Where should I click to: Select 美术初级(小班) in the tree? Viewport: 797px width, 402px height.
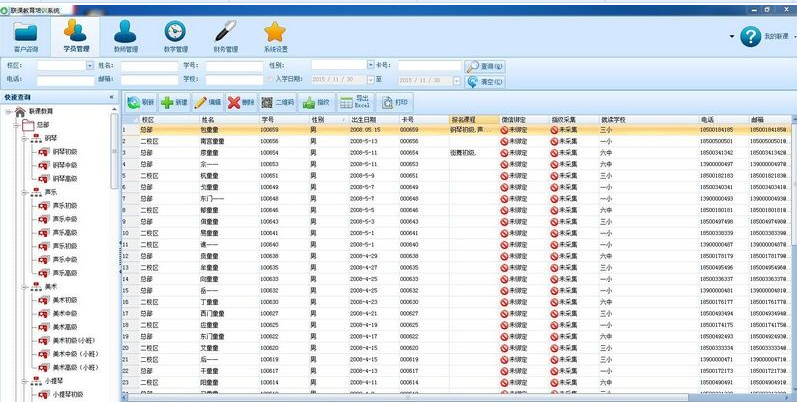(x=74, y=341)
